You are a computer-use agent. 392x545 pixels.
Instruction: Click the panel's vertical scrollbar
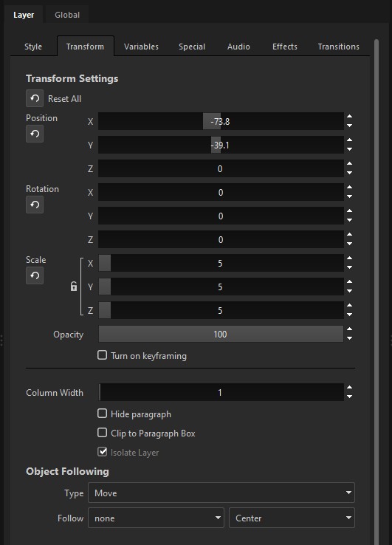click(376, 292)
